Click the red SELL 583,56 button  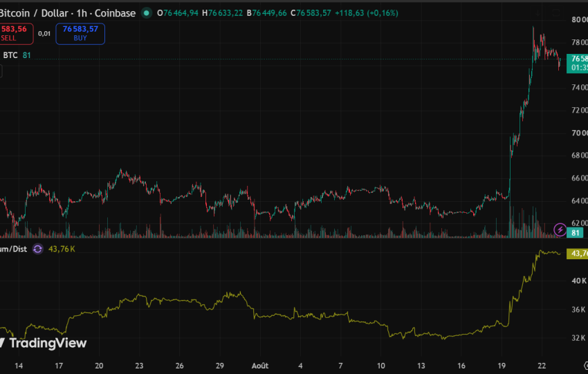[17, 33]
